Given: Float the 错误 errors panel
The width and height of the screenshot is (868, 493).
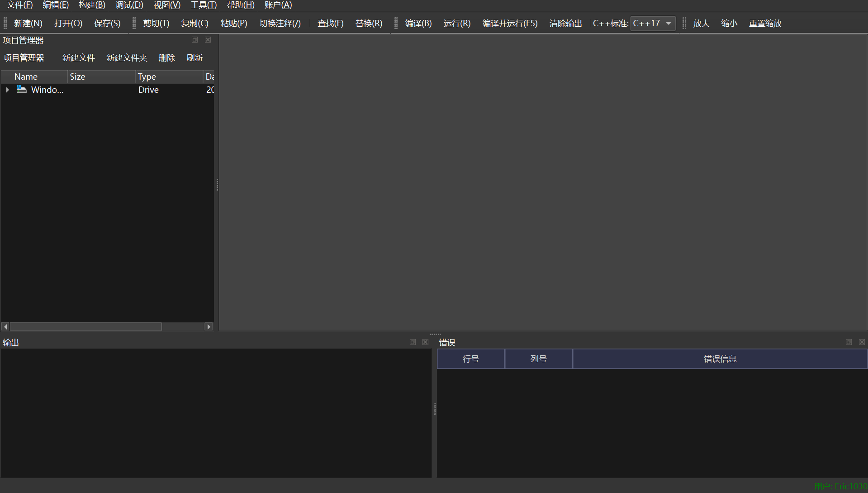Looking at the screenshot, I should (x=849, y=342).
